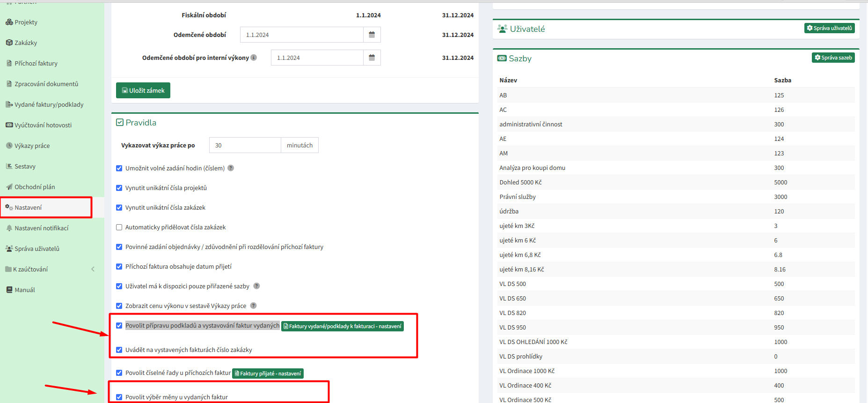The image size is (868, 403).
Task: Click help icon next to Zobrazit cenu výkonu
Action: [x=253, y=306]
